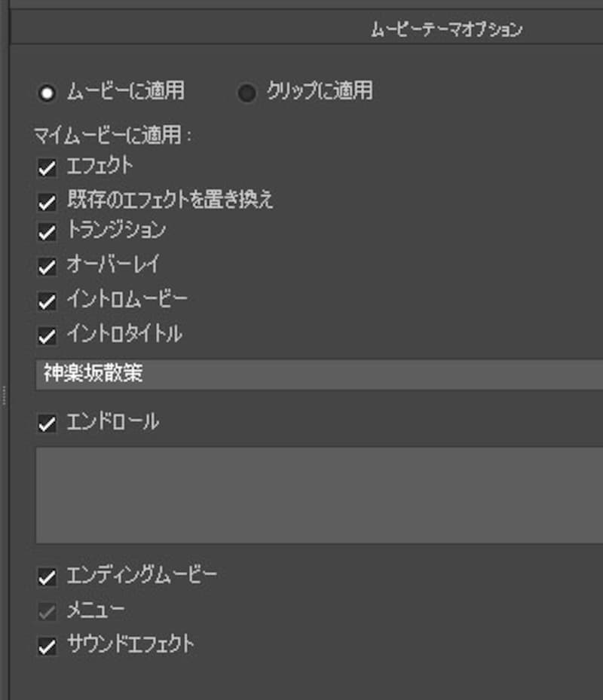
Task: Click the empty end roll text area
Action: tap(317, 495)
